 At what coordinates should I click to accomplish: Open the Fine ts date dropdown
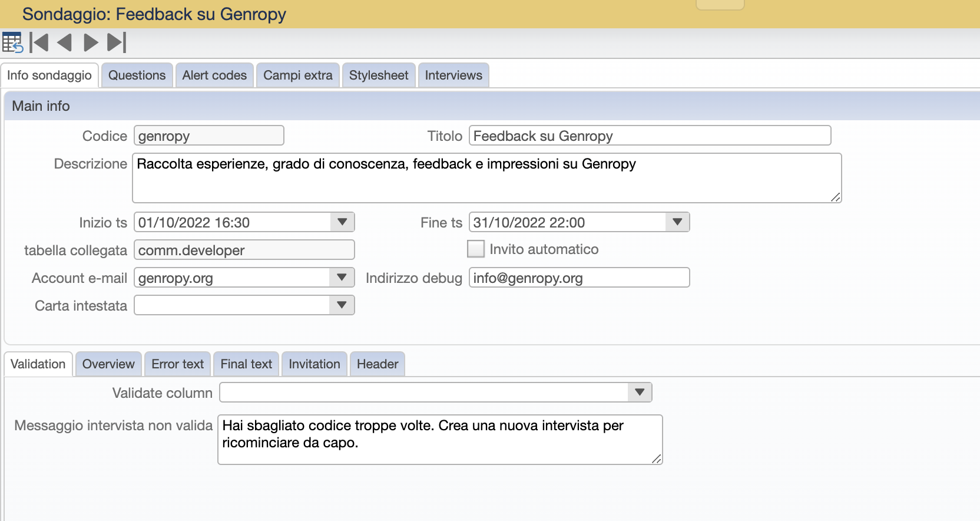(x=677, y=222)
